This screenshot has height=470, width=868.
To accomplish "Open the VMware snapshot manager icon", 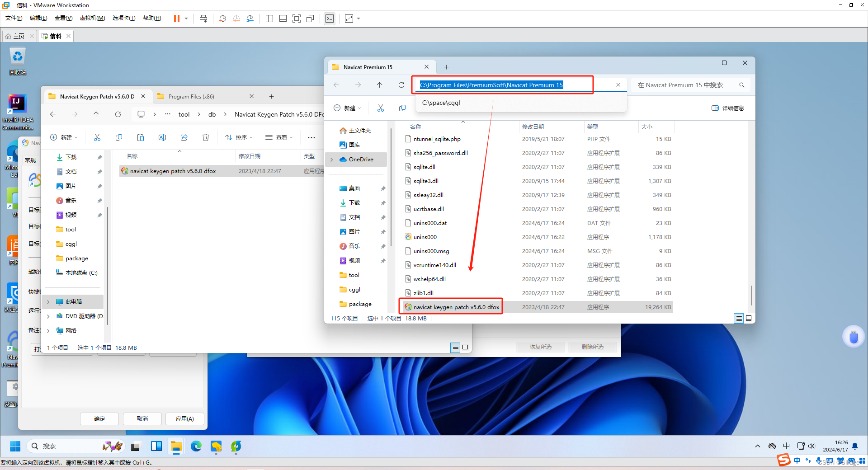I will [250, 19].
